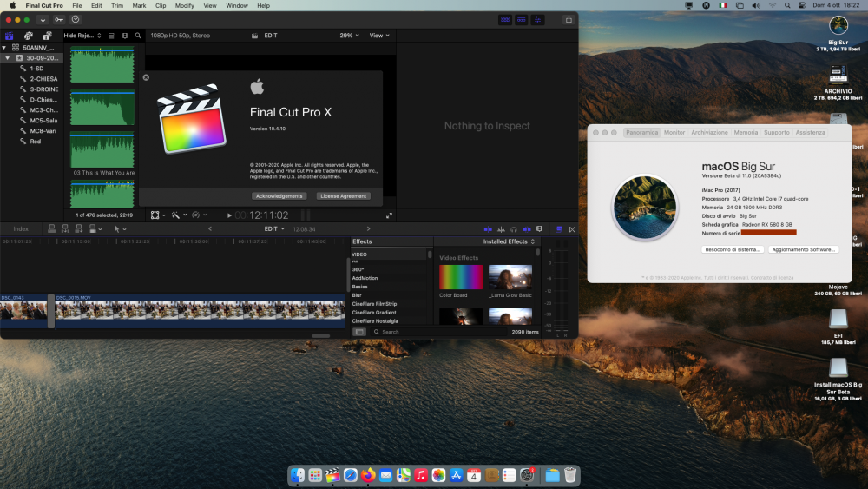Open the EDIT project name dropdown

[274, 228]
